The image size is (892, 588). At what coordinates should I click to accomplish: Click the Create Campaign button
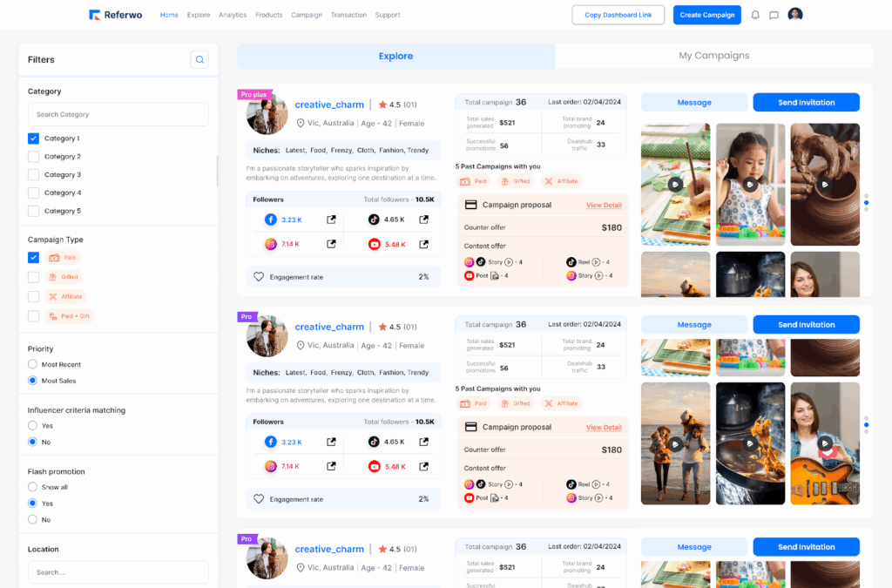pos(706,15)
